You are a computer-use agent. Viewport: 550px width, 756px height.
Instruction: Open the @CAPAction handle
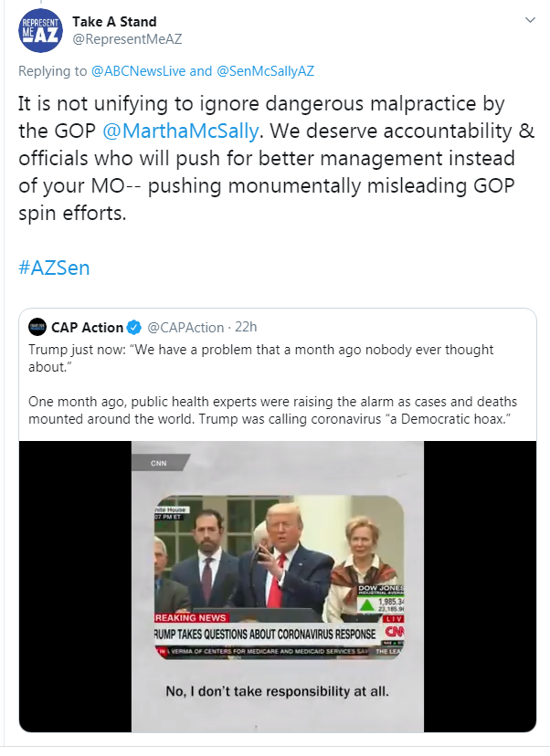pos(185,326)
